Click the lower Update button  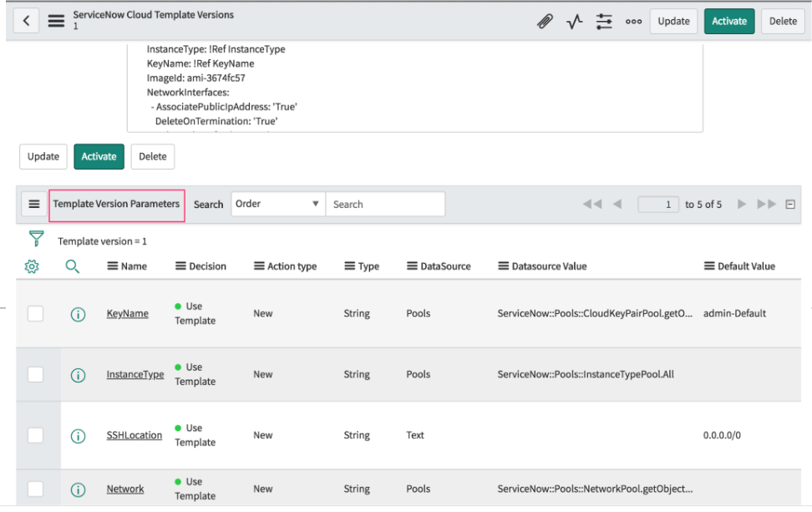coord(43,156)
